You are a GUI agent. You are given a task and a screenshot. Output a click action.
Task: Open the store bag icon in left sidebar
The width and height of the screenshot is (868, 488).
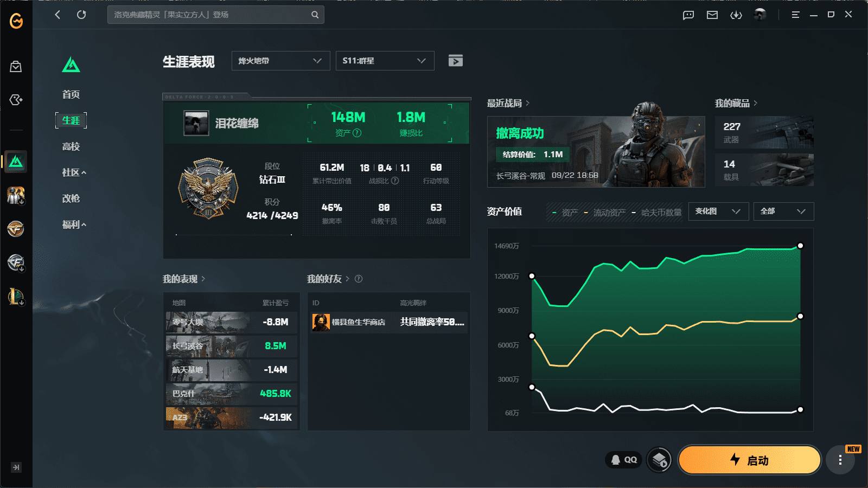coord(16,67)
